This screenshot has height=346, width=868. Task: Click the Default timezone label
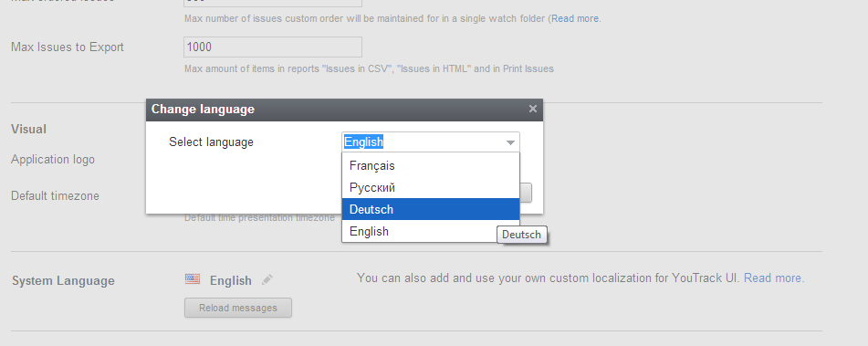click(55, 196)
